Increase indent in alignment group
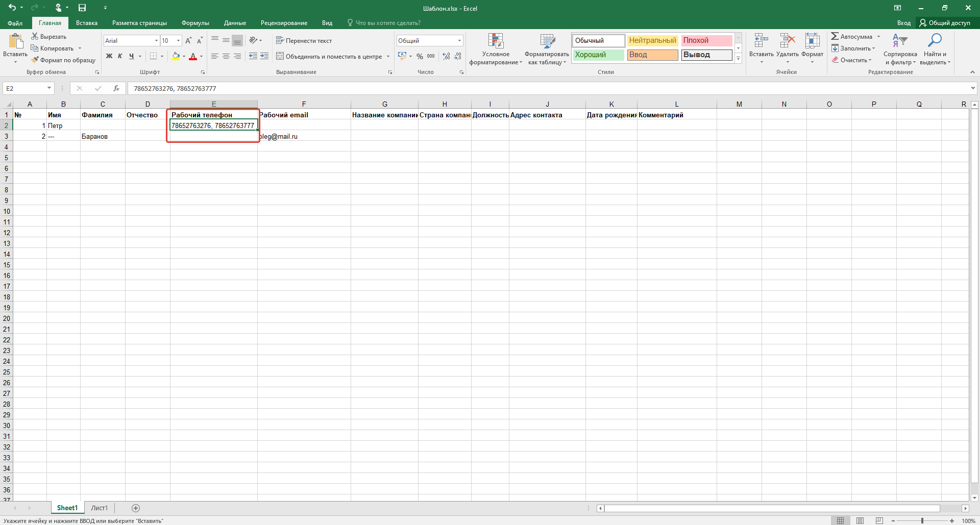The height and width of the screenshot is (525, 980). point(264,56)
